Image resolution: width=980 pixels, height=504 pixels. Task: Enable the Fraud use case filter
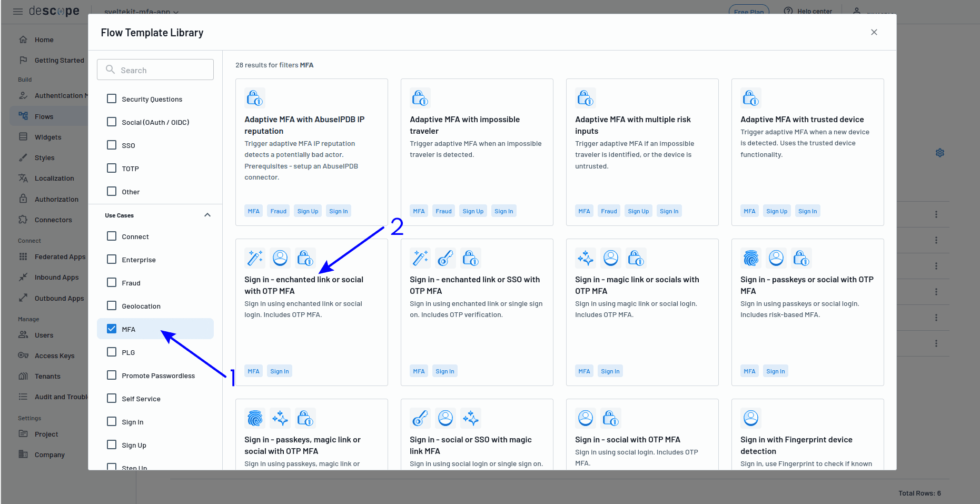112,282
